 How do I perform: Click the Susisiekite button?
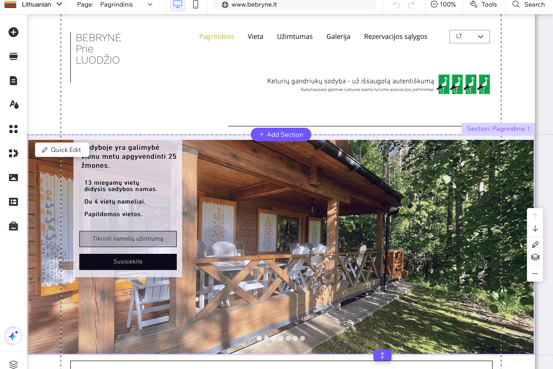(128, 262)
